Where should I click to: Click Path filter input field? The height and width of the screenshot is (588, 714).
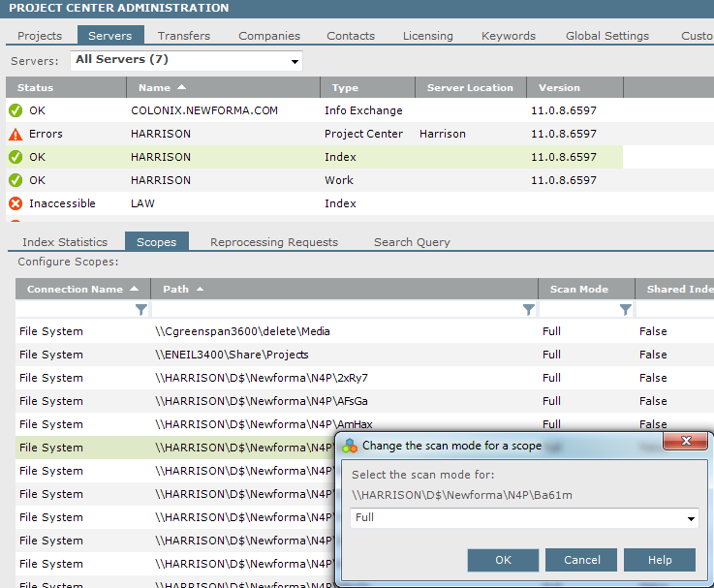tap(337, 310)
